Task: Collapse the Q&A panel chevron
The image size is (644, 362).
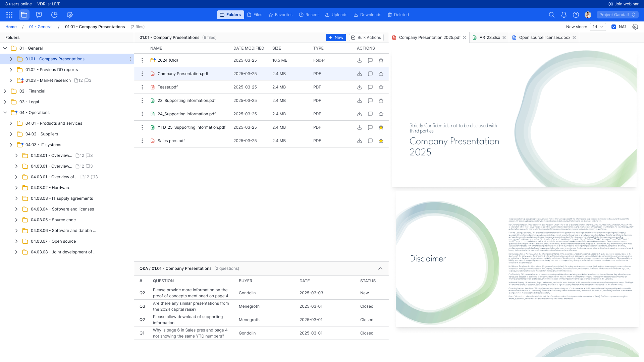Action: pos(380,268)
